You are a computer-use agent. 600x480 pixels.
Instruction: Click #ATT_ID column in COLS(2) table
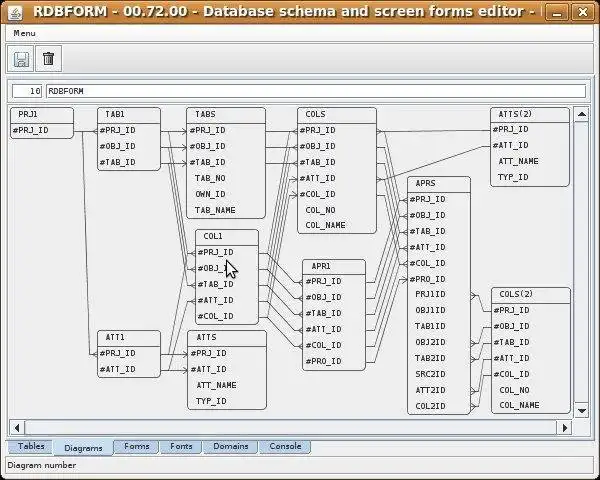pos(511,359)
